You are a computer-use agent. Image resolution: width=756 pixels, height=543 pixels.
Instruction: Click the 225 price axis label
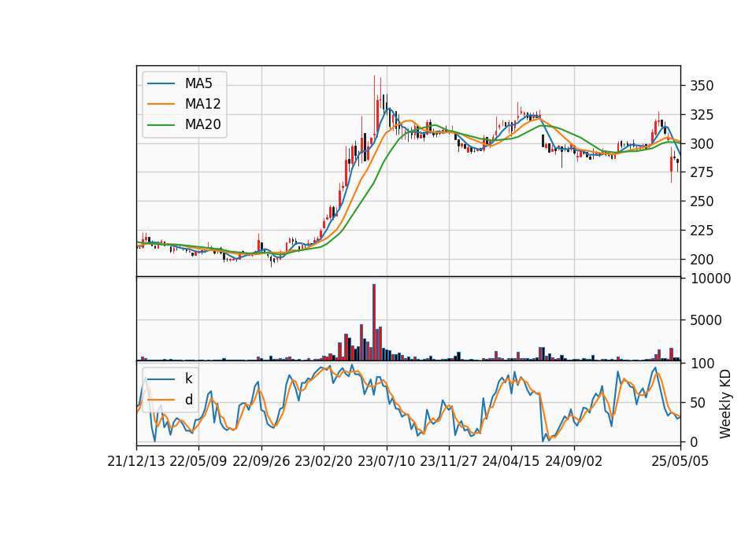click(702, 231)
